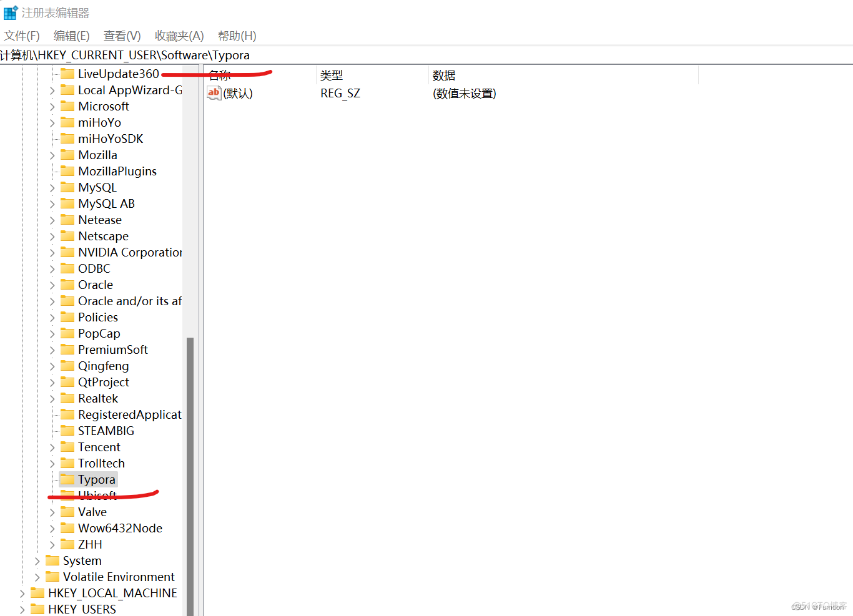Expand the ZHH key
The width and height of the screenshot is (853, 616).
[x=52, y=544]
